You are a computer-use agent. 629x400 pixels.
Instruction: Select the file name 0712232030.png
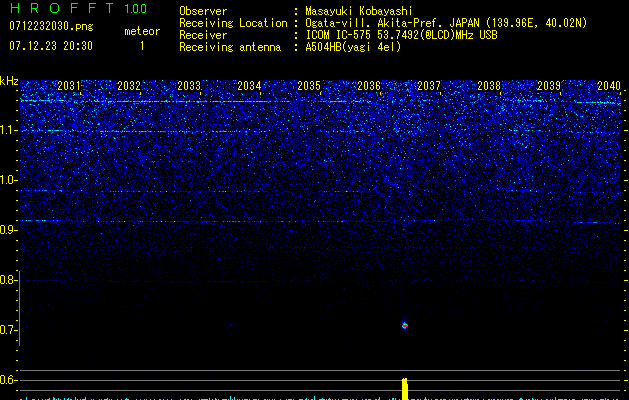pyautogui.click(x=51, y=26)
